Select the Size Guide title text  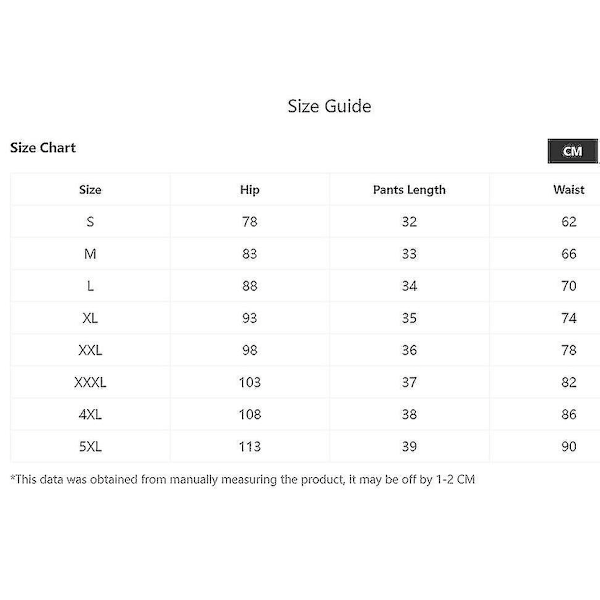(x=329, y=106)
